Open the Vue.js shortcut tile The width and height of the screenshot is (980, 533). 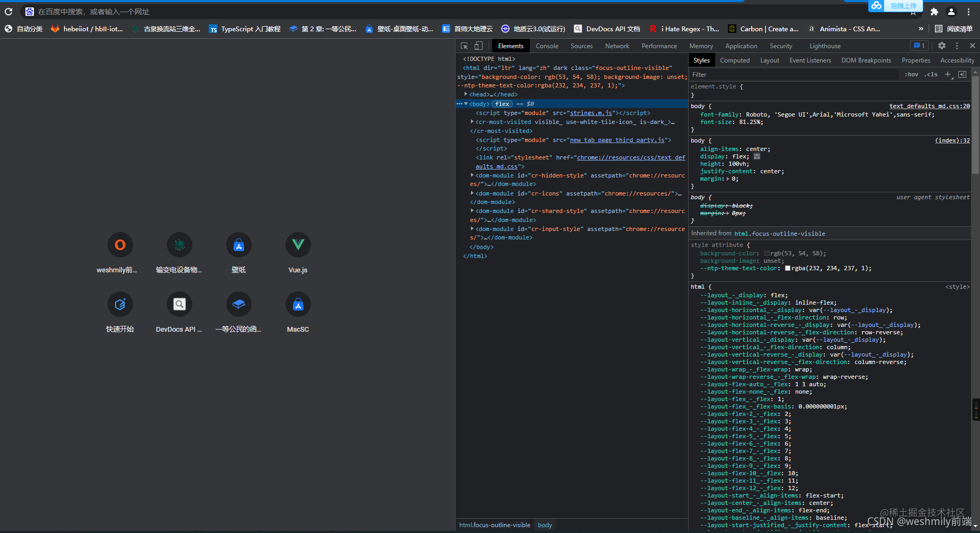[x=298, y=253]
